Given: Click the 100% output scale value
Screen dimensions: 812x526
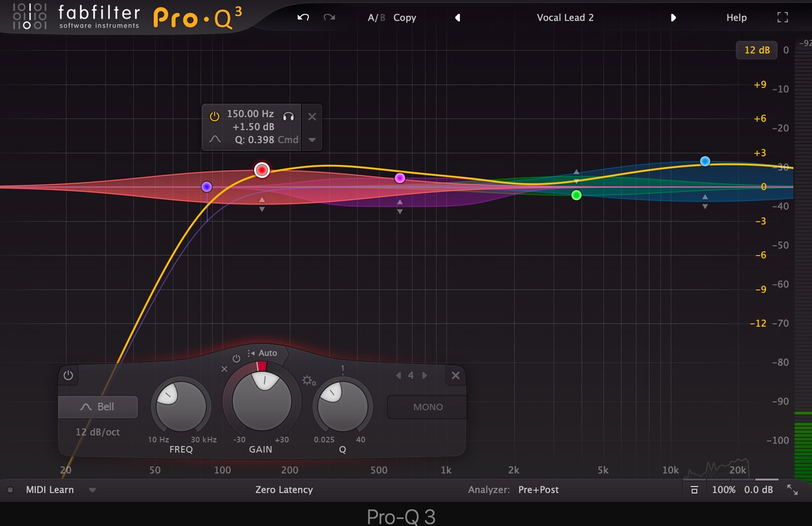Looking at the screenshot, I should point(723,489).
